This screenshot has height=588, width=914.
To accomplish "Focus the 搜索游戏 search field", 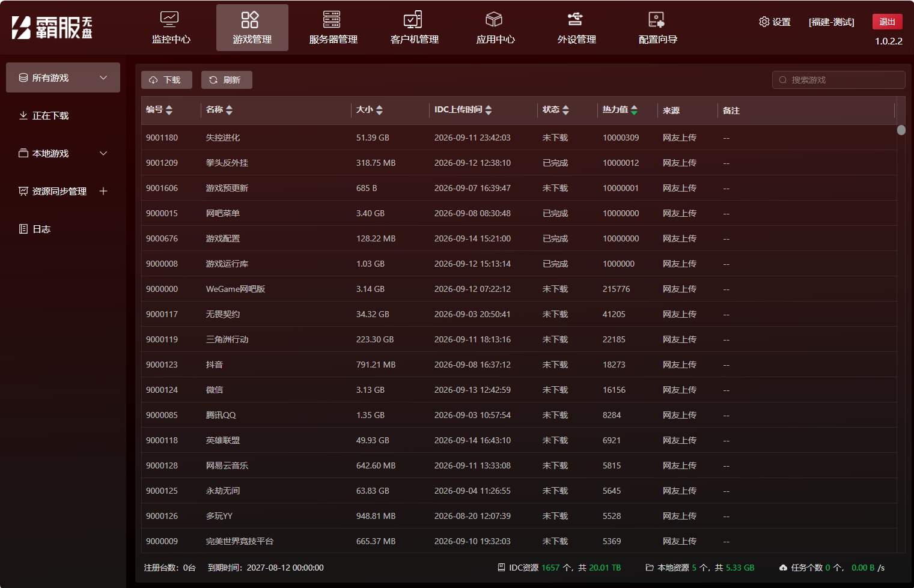I will (x=838, y=80).
